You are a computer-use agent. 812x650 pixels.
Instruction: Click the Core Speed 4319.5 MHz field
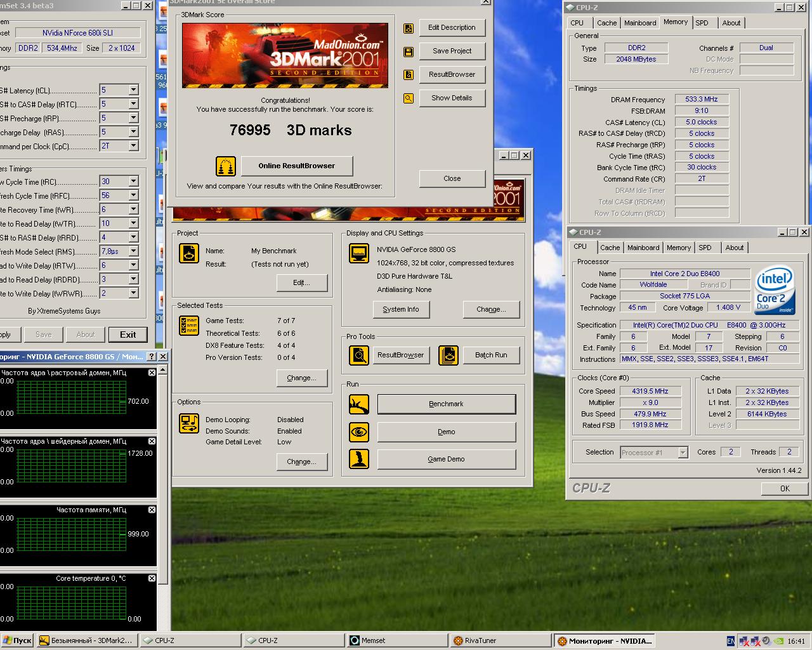pos(650,391)
